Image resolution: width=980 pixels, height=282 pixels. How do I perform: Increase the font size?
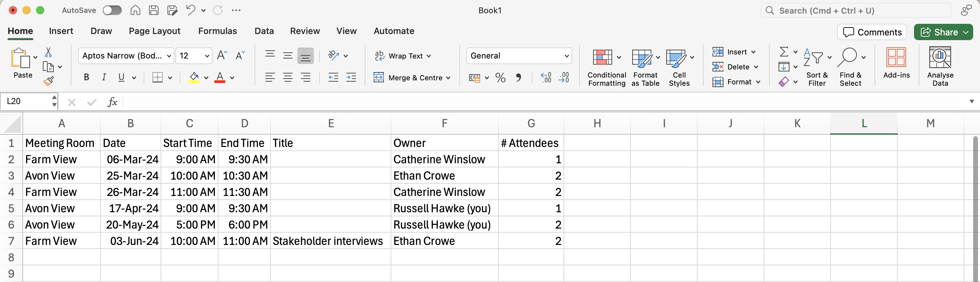pos(222,55)
